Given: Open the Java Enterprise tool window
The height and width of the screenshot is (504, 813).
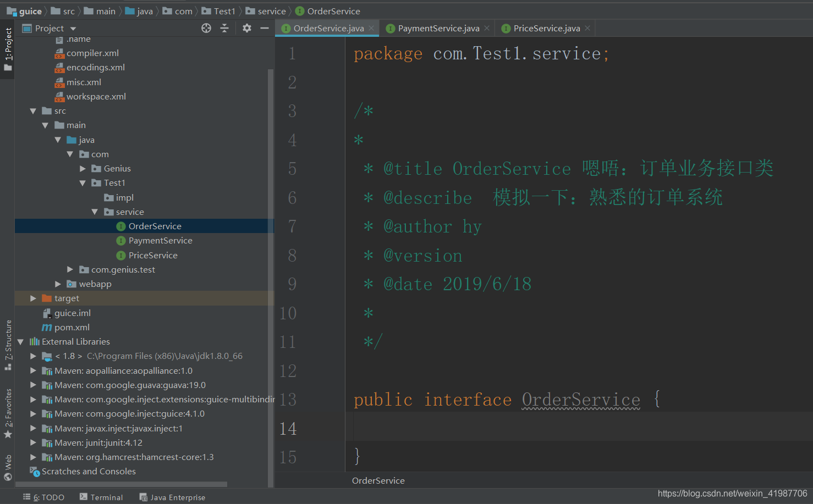Looking at the screenshot, I should click(x=172, y=497).
